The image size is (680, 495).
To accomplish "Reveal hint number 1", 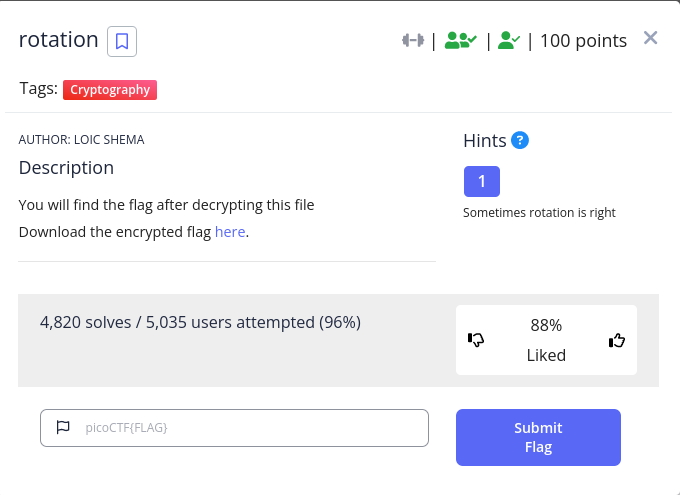I will click(482, 181).
